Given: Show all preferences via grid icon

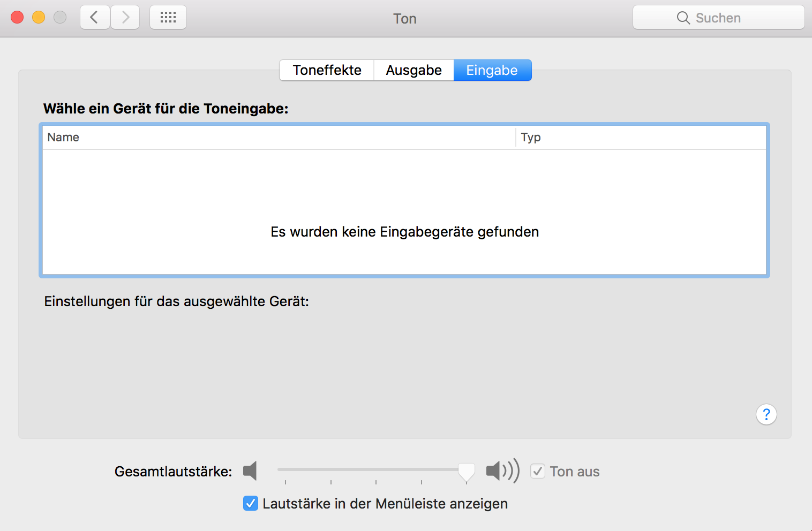Looking at the screenshot, I should coord(168,18).
